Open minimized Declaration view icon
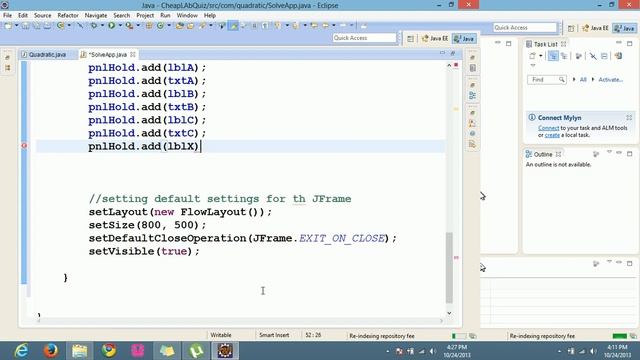Viewport: 640px width, 360px height. click(x=472, y=144)
